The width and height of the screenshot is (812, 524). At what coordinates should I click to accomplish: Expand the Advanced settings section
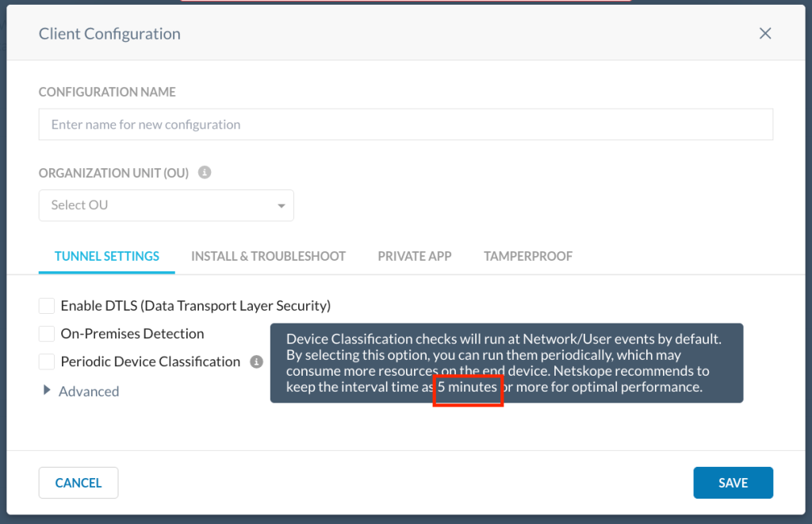(x=89, y=392)
